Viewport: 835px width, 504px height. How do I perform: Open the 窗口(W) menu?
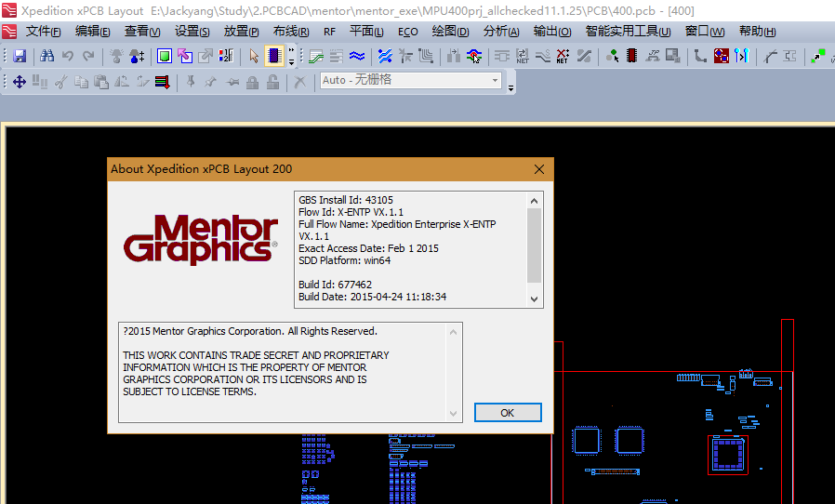(x=704, y=32)
